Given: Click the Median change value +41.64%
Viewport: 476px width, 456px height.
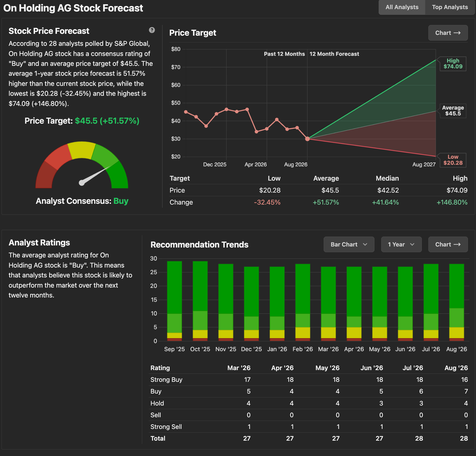Looking at the screenshot, I should click(385, 202).
